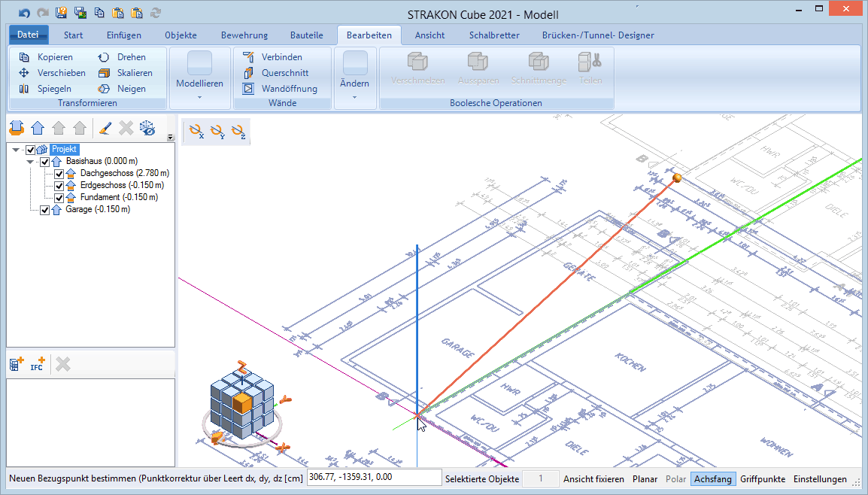This screenshot has width=868, height=495.
Task: Uncheck the Projekt checkbox
Action: click(x=30, y=150)
